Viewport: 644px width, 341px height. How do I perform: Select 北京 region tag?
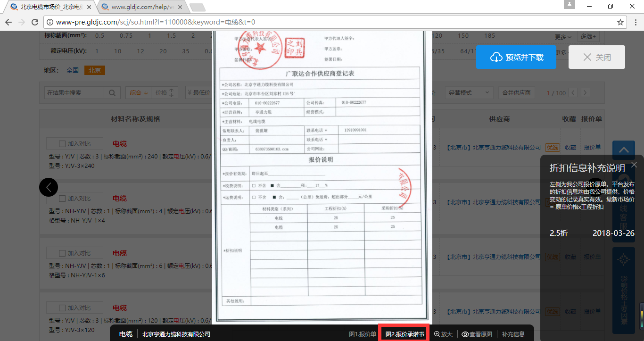[x=95, y=70]
